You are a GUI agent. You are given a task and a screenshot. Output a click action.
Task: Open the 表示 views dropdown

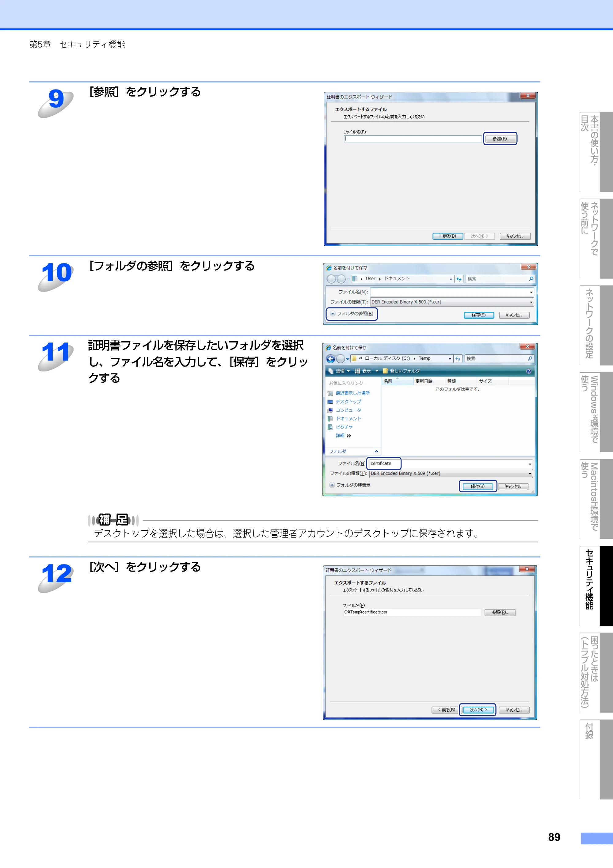point(366,371)
